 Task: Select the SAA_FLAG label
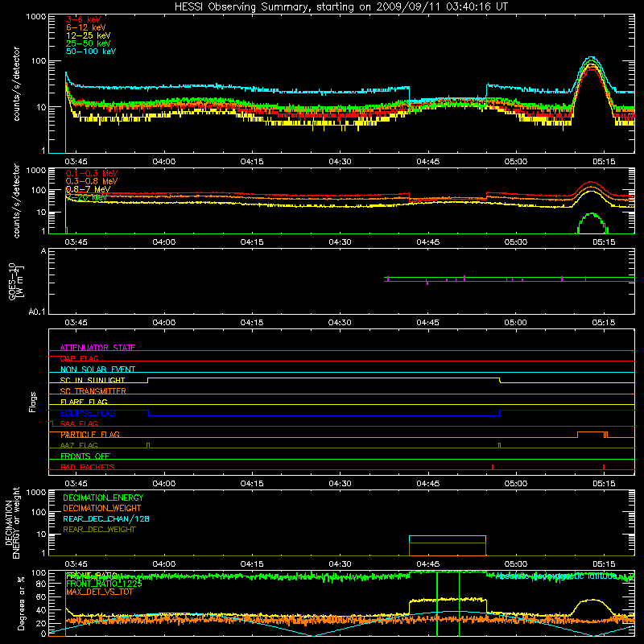coord(79,423)
